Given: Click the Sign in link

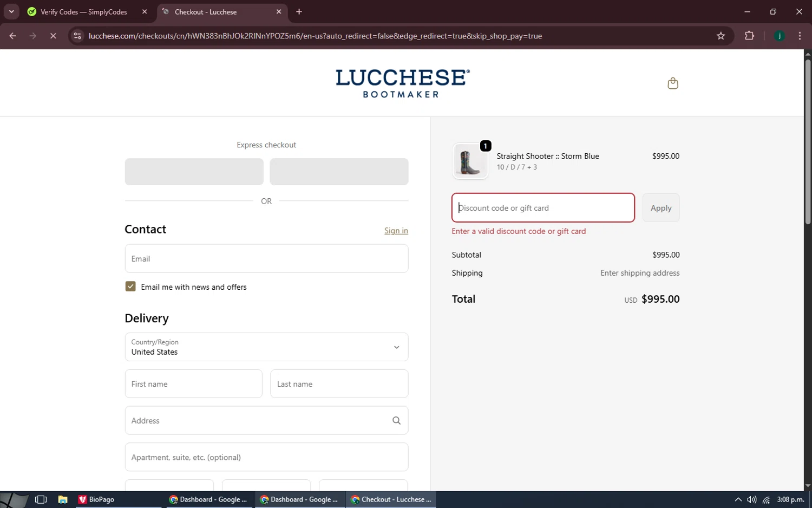Looking at the screenshot, I should [x=396, y=231].
